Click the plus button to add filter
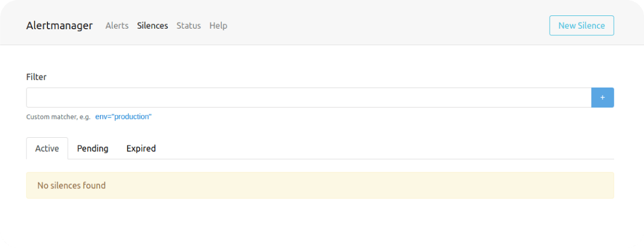The width and height of the screenshot is (644, 248). click(x=602, y=98)
